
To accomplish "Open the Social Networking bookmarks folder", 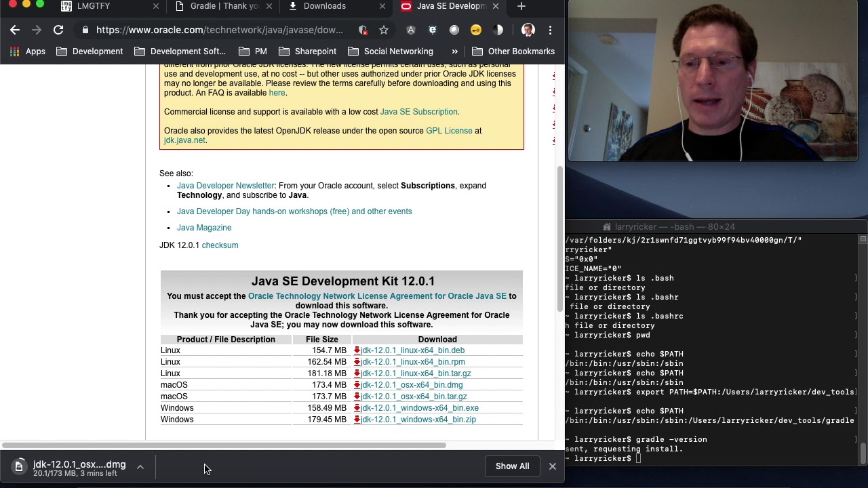I will (x=391, y=52).
